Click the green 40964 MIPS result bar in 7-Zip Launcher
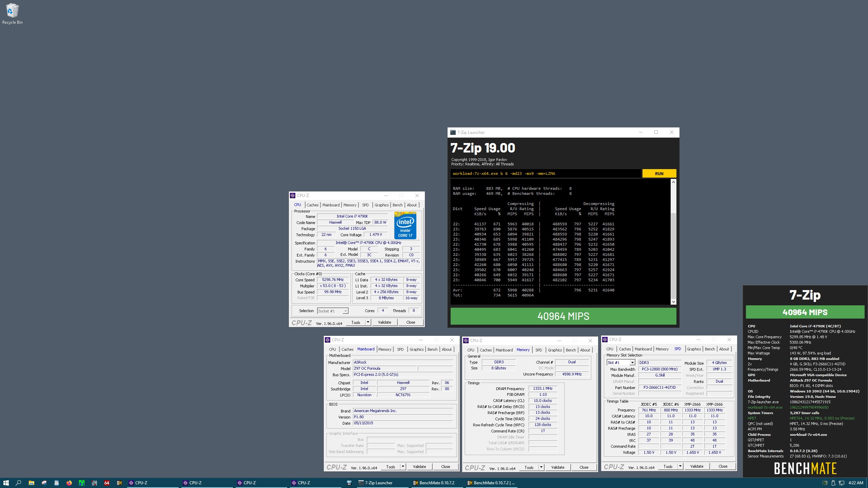This screenshot has height=488, width=868. [x=563, y=316]
